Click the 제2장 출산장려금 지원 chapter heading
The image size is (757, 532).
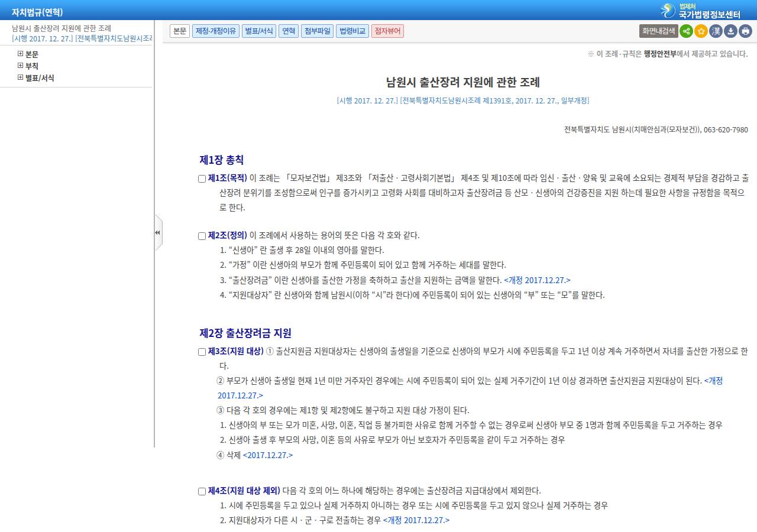pyautogui.click(x=245, y=333)
